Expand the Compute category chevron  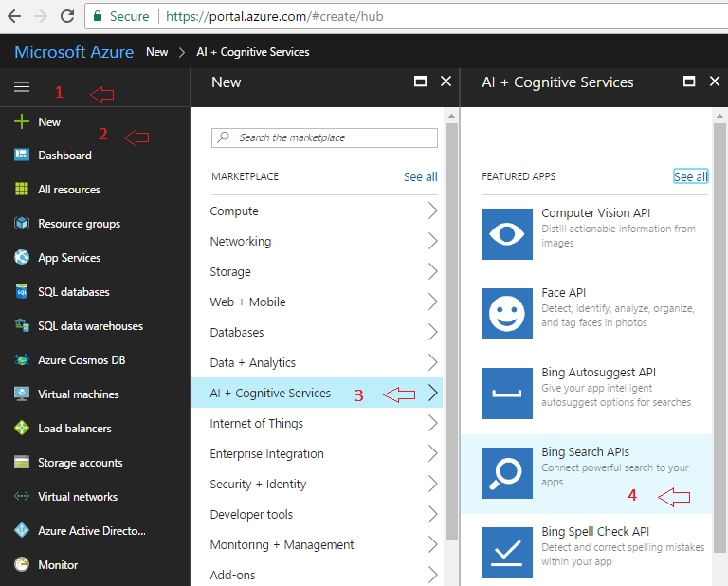tap(432, 211)
